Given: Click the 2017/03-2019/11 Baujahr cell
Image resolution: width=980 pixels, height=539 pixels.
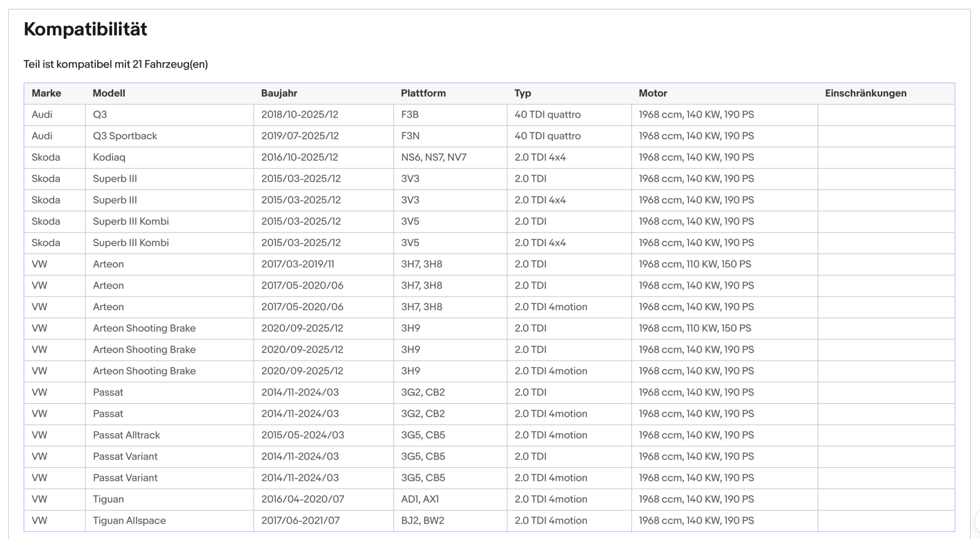Looking at the screenshot, I should [x=323, y=264].
